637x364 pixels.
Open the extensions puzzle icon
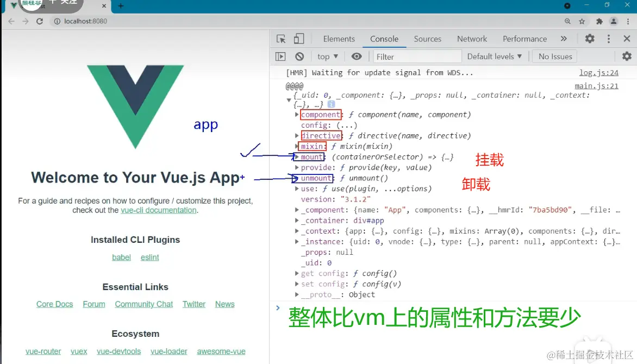tap(599, 21)
